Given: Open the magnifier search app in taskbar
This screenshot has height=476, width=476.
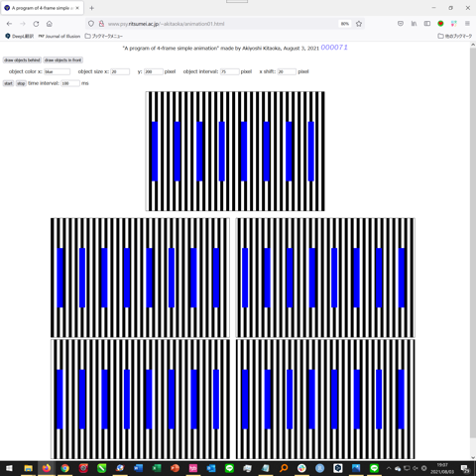Looking at the screenshot, I should (284, 468).
